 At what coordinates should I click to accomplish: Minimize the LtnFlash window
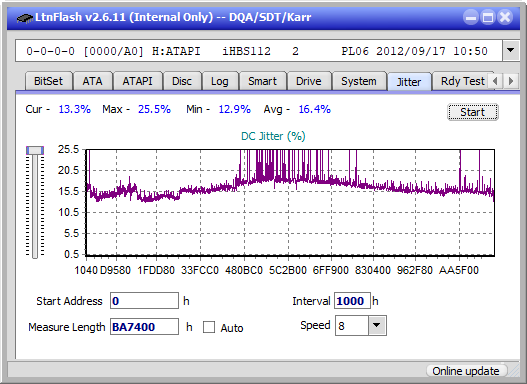(x=471, y=17)
